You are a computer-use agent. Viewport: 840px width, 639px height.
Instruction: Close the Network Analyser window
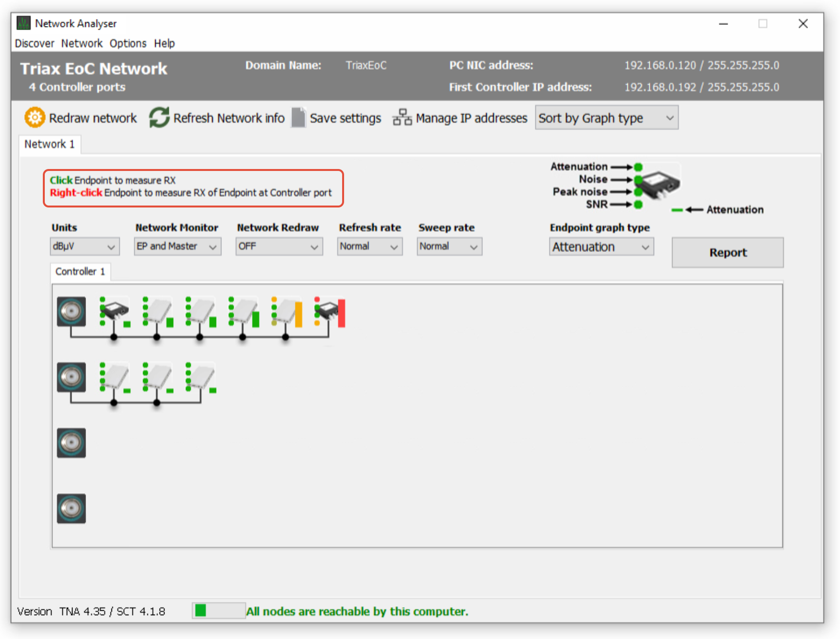click(803, 23)
